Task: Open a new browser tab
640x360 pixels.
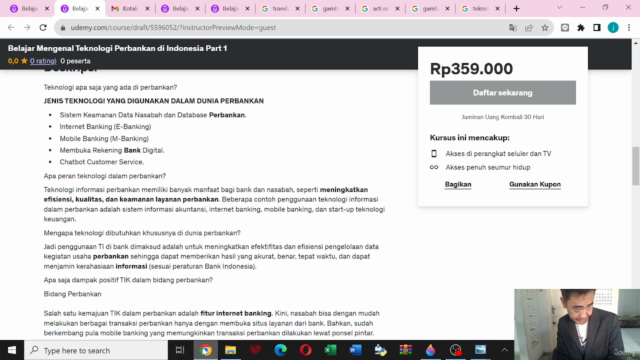Action: [x=516, y=9]
